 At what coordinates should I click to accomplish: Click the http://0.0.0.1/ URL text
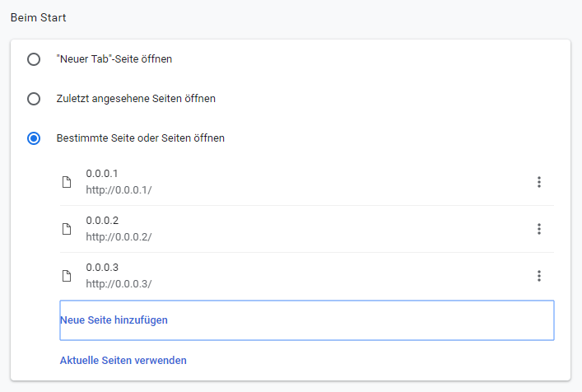coord(119,190)
